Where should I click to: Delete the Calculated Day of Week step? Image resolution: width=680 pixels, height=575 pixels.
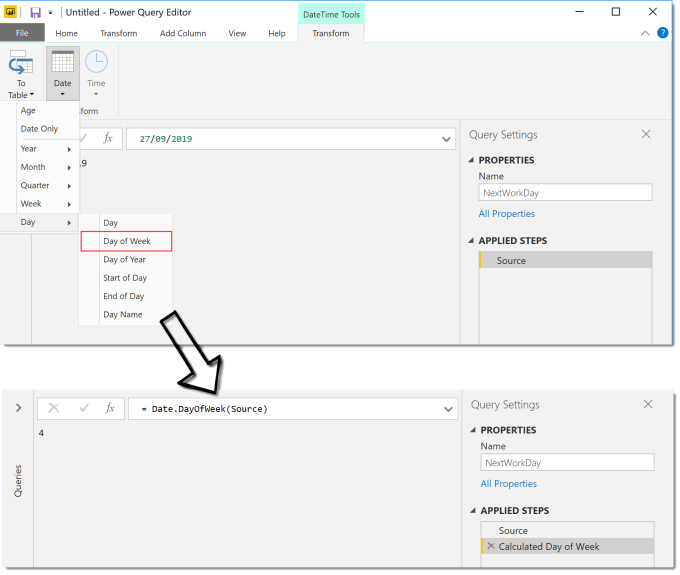(490, 546)
